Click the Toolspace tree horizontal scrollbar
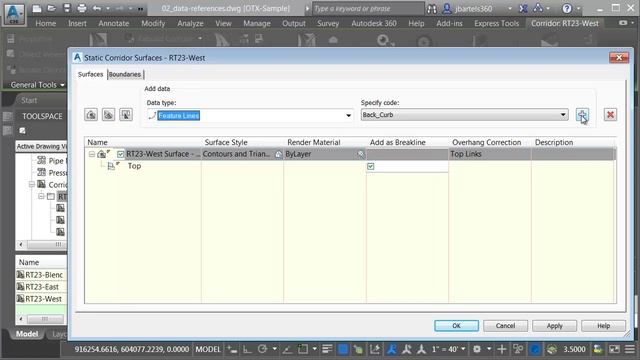The height and width of the screenshot is (360, 640). 42,244
